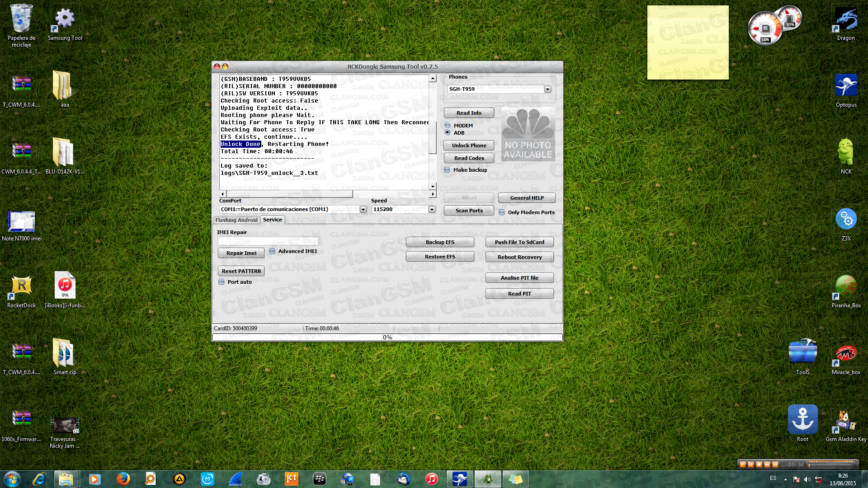This screenshot has width=868, height=488.
Task: Click the Restore EFS button
Action: pos(440,257)
